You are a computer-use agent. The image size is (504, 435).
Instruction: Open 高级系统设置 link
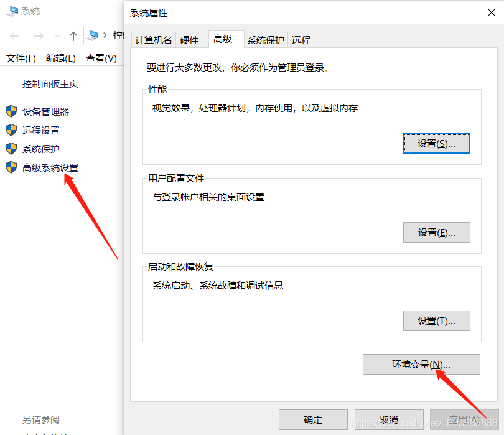[50, 167]
